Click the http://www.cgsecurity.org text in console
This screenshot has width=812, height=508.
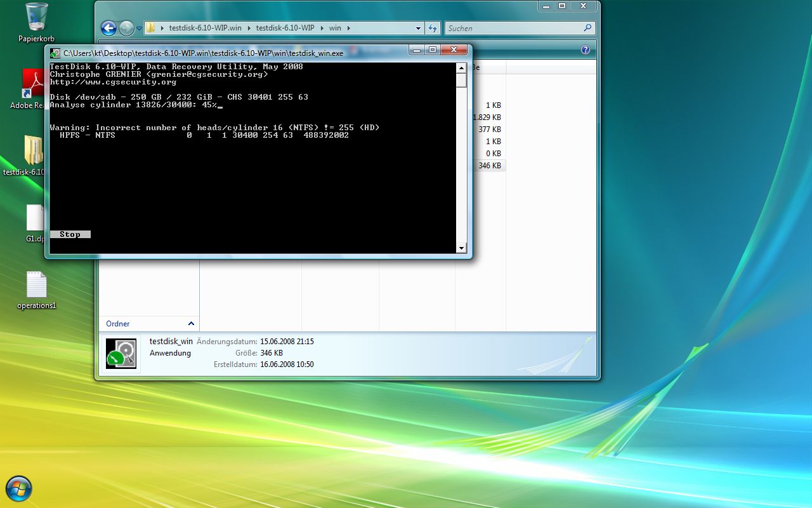click(x=113, y=82)
